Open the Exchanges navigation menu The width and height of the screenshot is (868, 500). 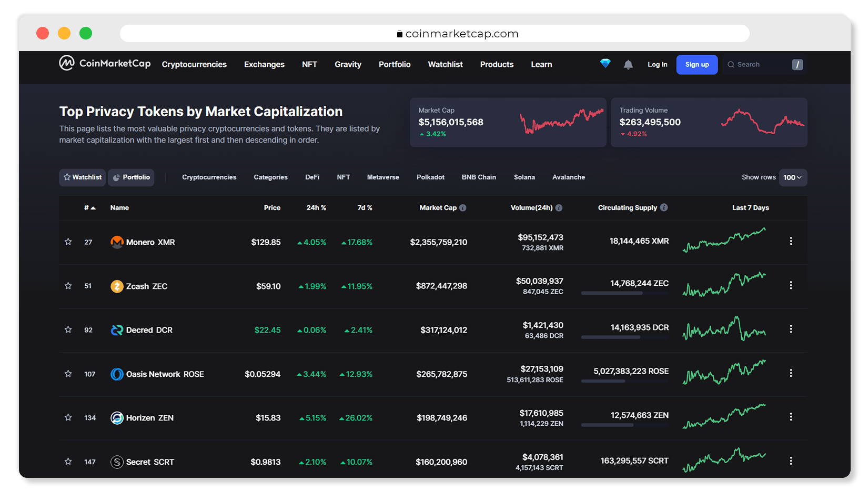coord(264,64)
